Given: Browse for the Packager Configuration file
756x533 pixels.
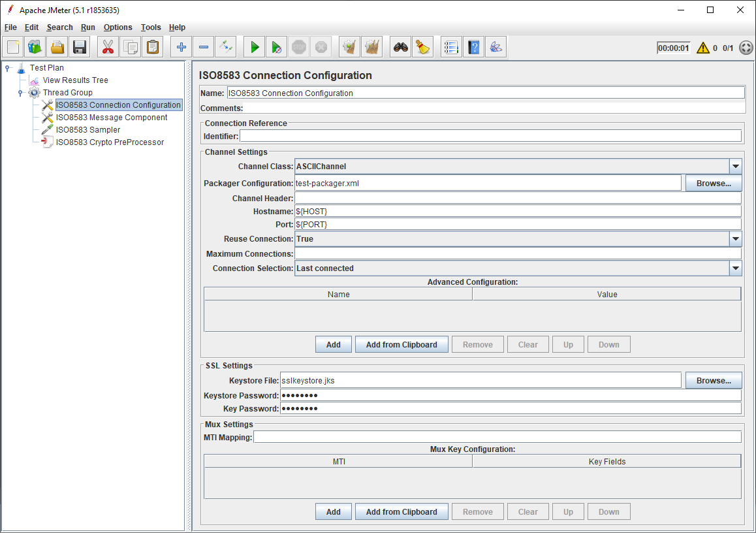Looking at the screenshot, I should [714, 184].
